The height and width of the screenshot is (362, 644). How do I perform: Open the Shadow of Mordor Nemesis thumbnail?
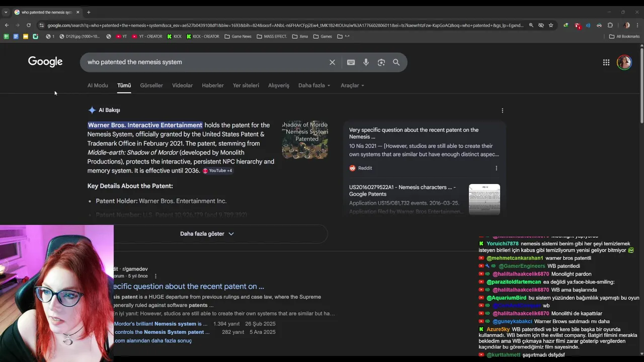[x=305, y=140]
